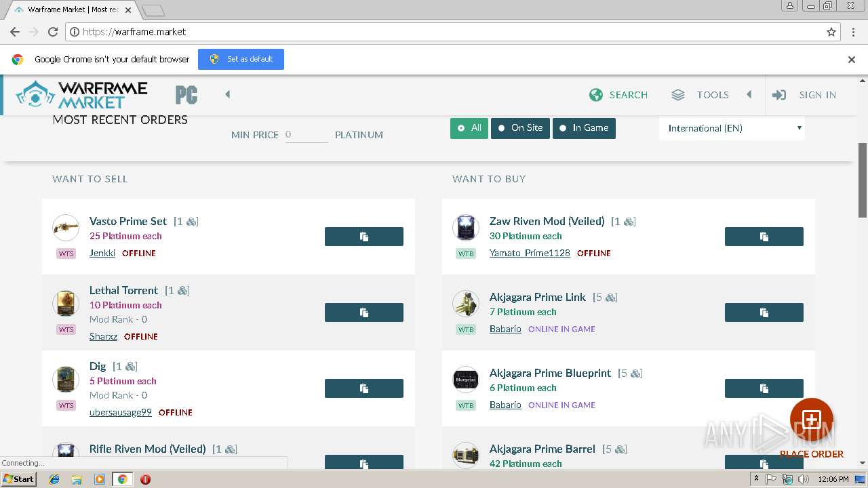Dismiss the default browser notification bar
The width and height of the screenshot is (868, 488).
coord(852,60)
